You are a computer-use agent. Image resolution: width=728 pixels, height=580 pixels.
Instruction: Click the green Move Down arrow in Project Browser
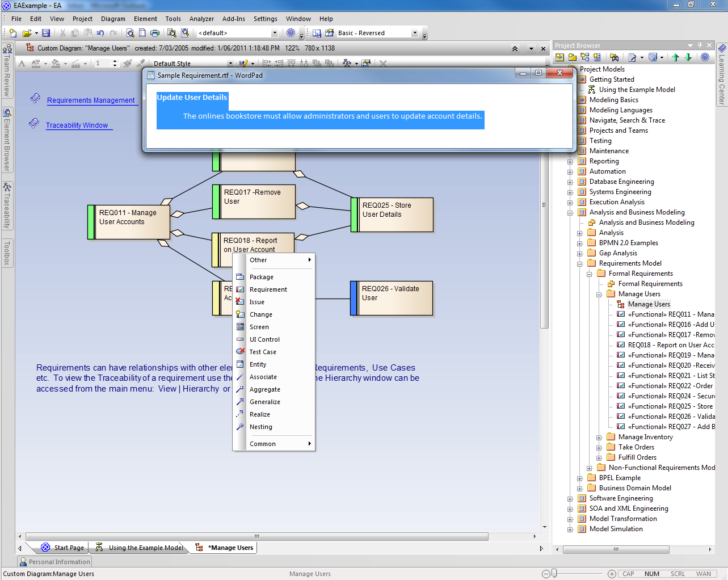688,57
